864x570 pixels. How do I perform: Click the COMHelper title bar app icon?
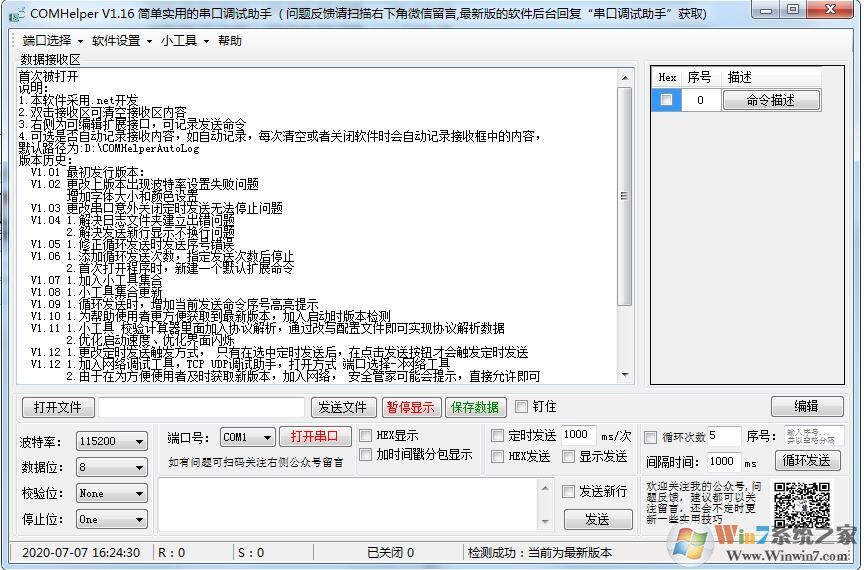tap(17, 15)
